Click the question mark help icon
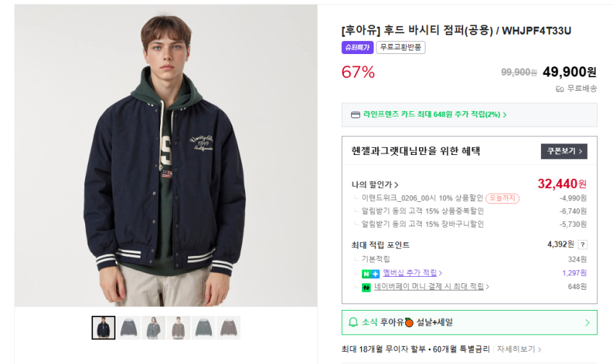Viewport: 613px width, 364px height. [x=583, y=244]
